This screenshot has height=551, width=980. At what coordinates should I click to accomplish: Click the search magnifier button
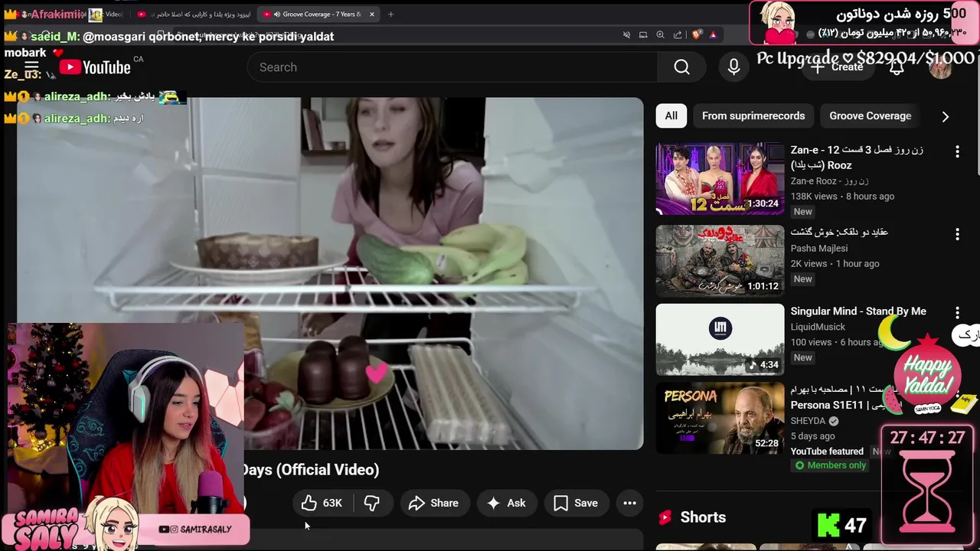coord(681,67)
